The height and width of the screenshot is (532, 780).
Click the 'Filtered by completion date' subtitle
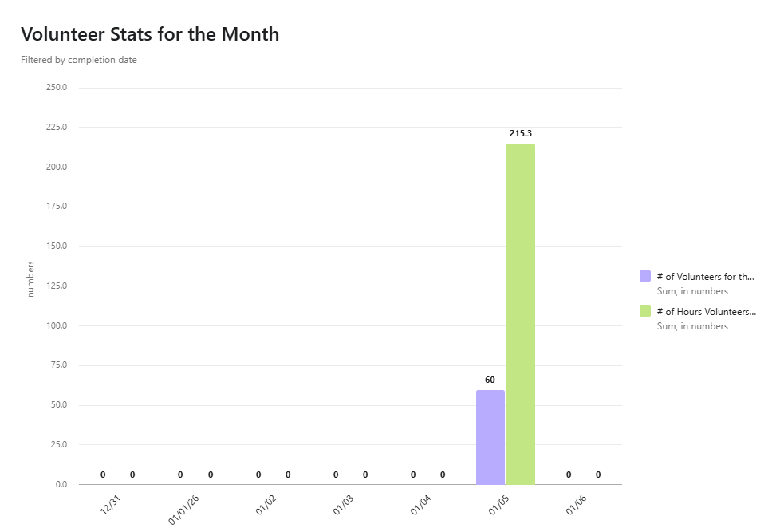point(79,60)
